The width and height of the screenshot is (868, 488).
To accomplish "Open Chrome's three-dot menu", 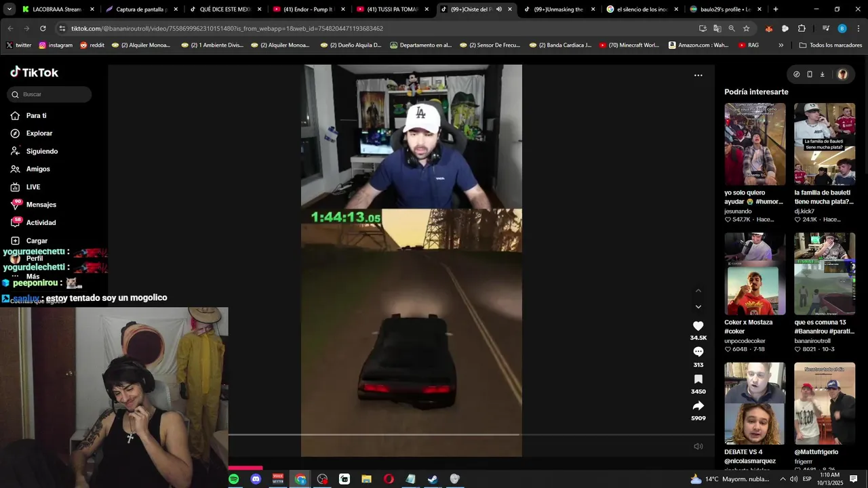I will click(859, 28).
